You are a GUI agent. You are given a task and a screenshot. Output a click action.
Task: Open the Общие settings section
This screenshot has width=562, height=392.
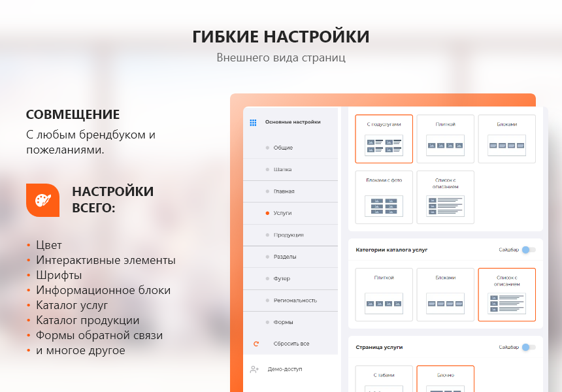[x=283, y=148]
